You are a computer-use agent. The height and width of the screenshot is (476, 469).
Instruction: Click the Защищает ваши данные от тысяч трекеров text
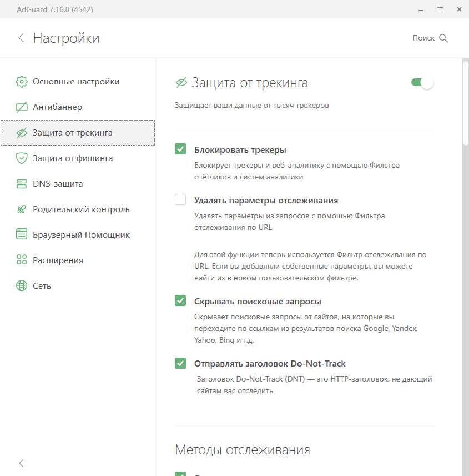252,106
